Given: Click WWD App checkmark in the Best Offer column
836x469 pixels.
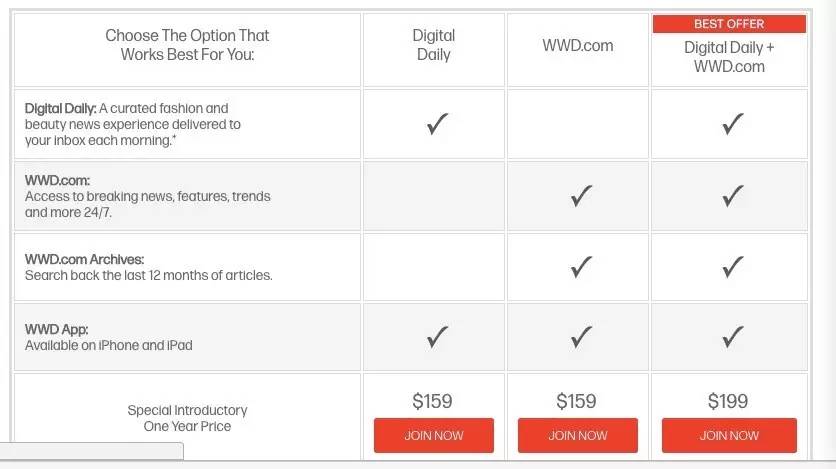Looking at the screenshot, I should point(732,338).
